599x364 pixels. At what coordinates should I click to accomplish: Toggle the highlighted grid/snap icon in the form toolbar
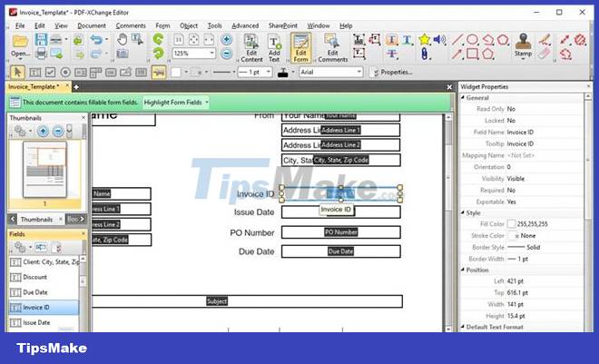point(159,73)
